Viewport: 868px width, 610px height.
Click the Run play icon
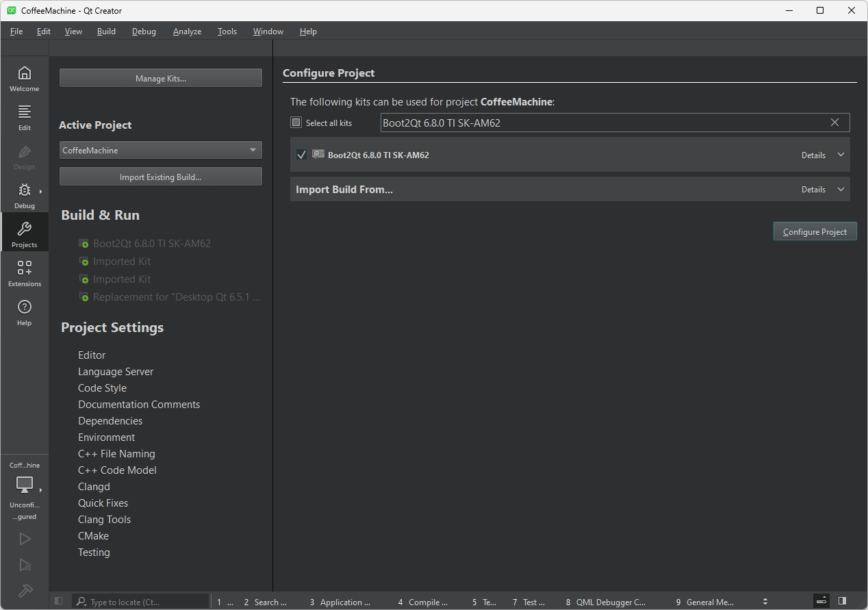pyautogui.click(x=25, y=539)
